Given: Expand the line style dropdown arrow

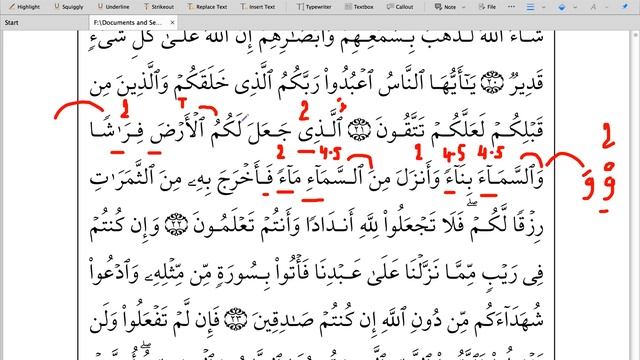Looking at the screenshot, I should click(543, 7).
